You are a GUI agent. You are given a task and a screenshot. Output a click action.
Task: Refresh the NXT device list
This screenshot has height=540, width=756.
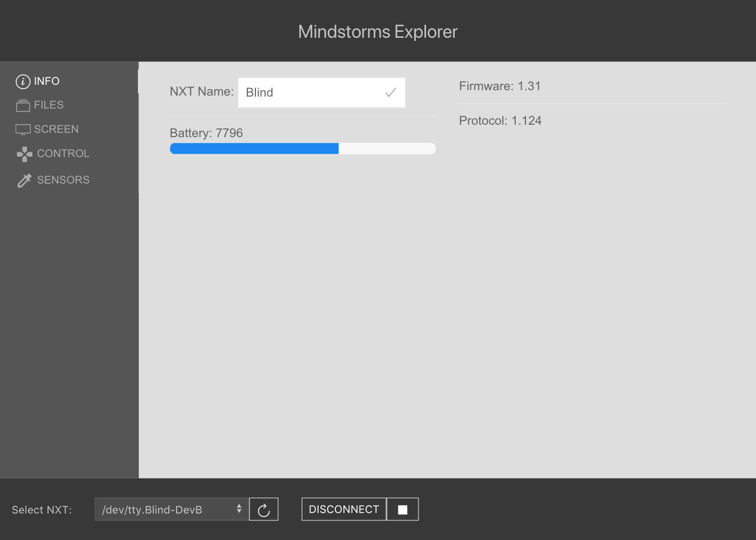(x=264, y=509)
